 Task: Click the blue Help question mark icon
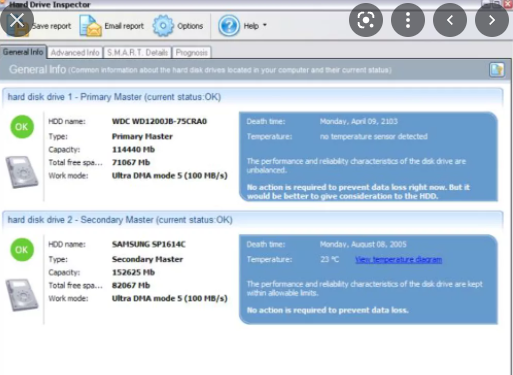[229, 26]
